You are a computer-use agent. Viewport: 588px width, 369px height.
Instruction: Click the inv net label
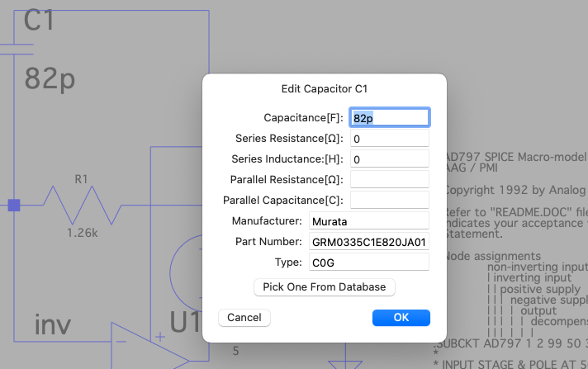click(53, 324)
